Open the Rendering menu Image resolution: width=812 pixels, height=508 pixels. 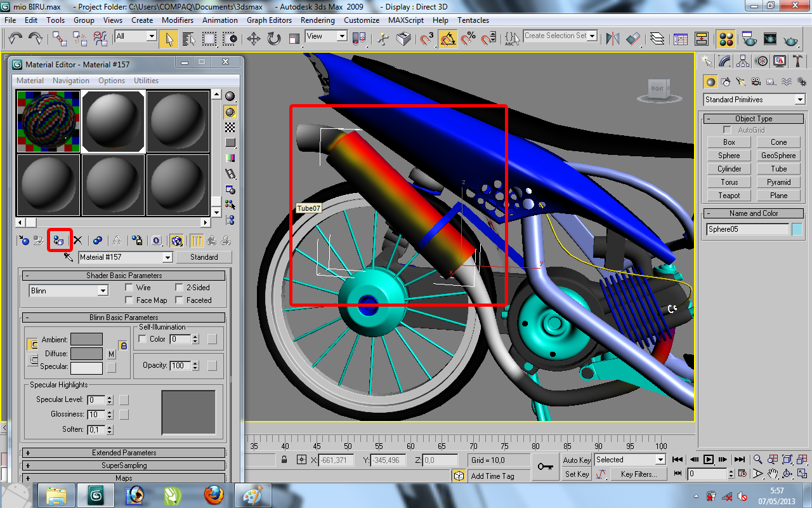pos(318,20)
